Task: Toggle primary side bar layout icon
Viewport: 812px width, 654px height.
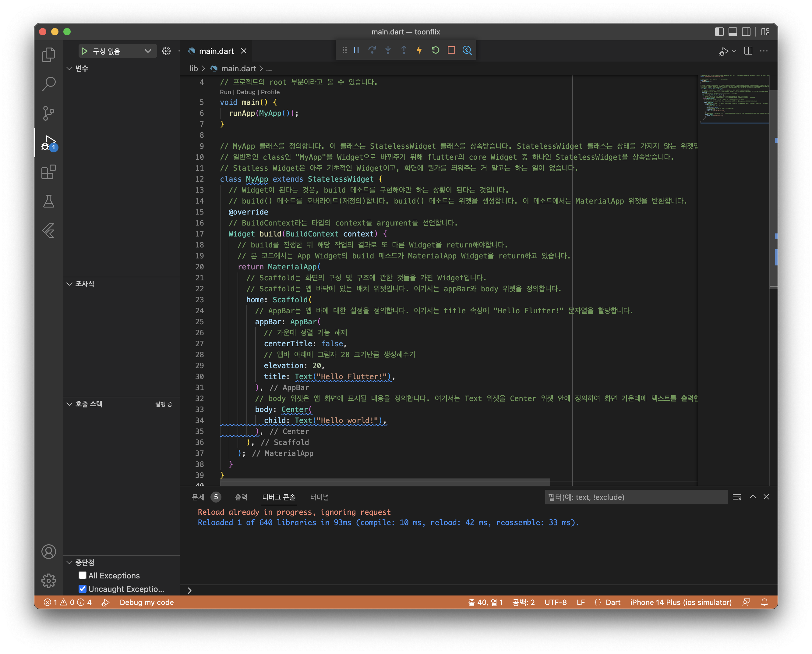Action: (719, 32)
